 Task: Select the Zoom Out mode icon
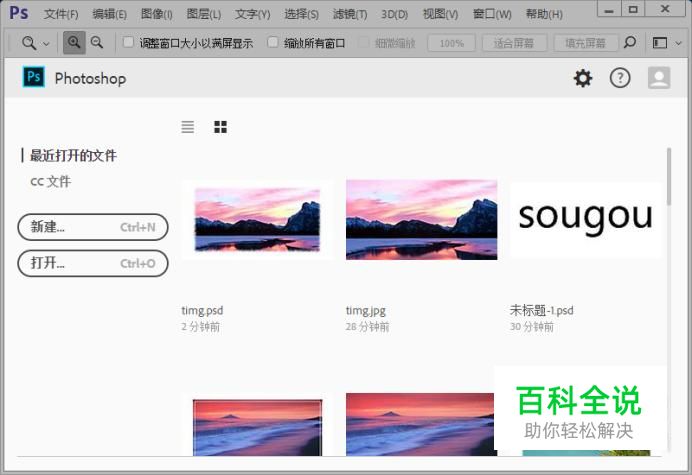pyautogui.click(x=97, y=42)
